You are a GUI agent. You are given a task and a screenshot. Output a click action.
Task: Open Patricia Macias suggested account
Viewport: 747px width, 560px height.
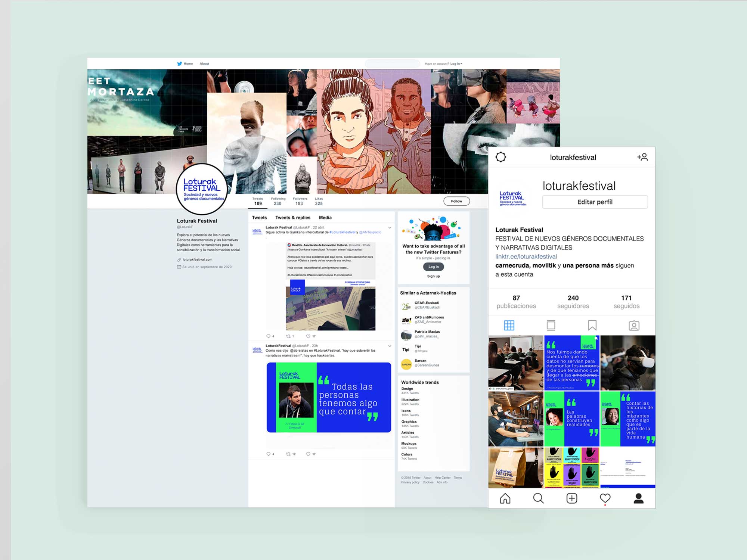pos(427,334)
